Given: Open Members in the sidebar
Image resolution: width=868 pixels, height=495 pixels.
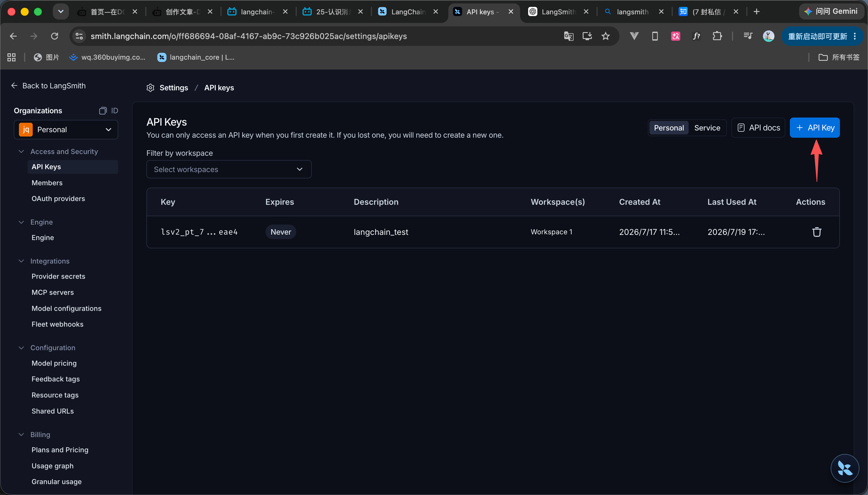Looking at the screenshot, I should tap(47, 183).
